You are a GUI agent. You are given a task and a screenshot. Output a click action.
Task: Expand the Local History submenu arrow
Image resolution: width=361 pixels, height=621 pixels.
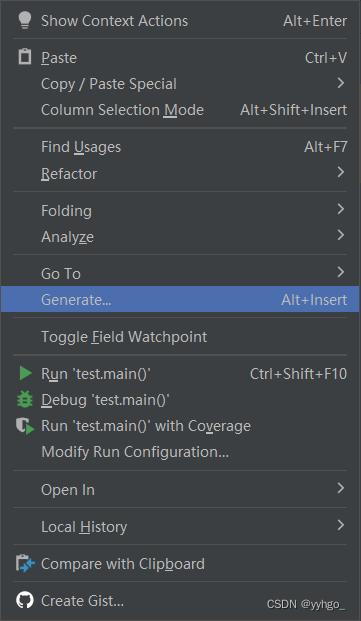pos(341,526)
